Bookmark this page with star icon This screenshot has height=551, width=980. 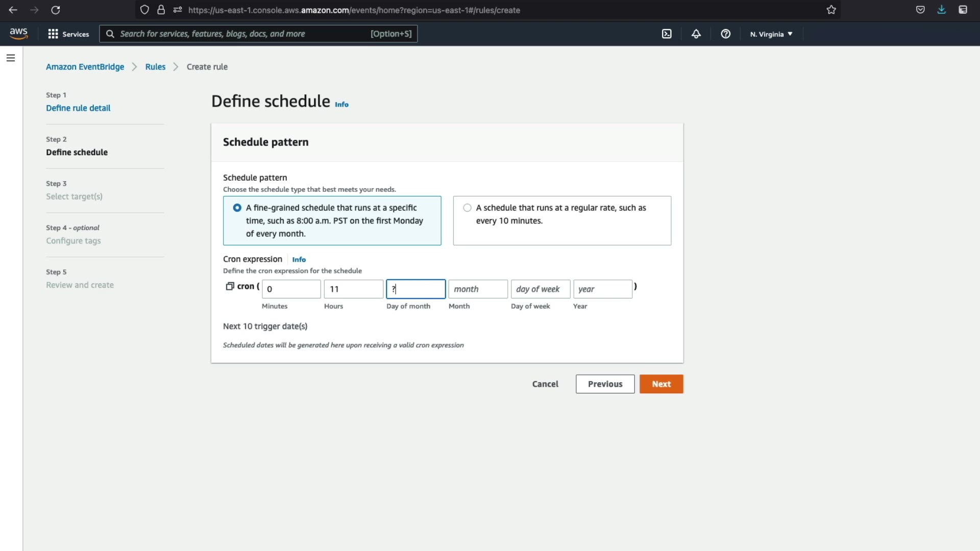point(831,10)
